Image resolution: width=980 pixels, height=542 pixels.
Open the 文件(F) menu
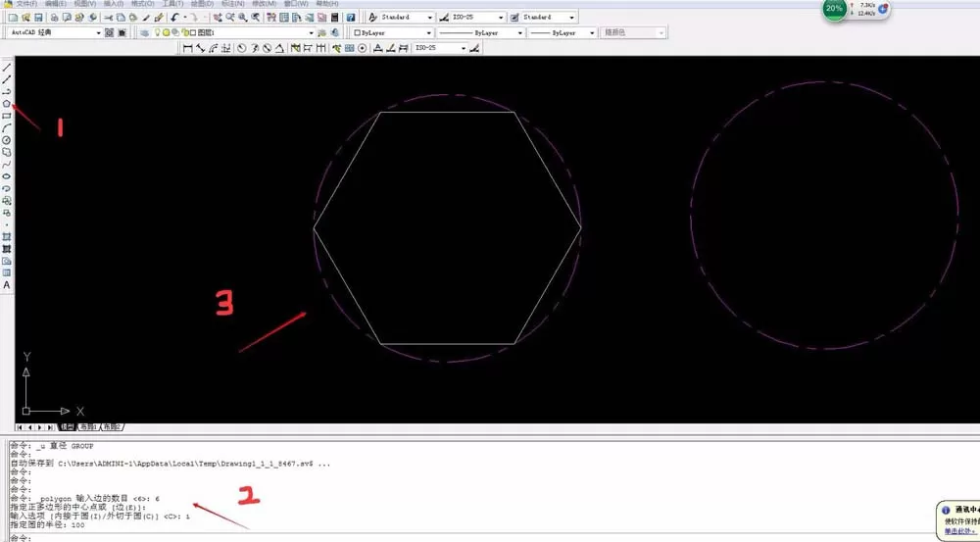[25, 4]
